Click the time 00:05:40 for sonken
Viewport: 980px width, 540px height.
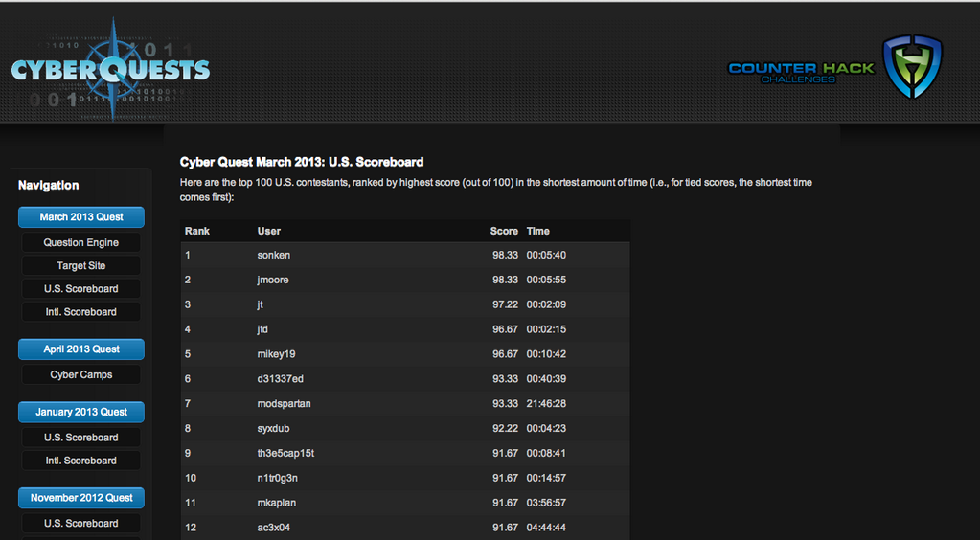coord(546,255)
